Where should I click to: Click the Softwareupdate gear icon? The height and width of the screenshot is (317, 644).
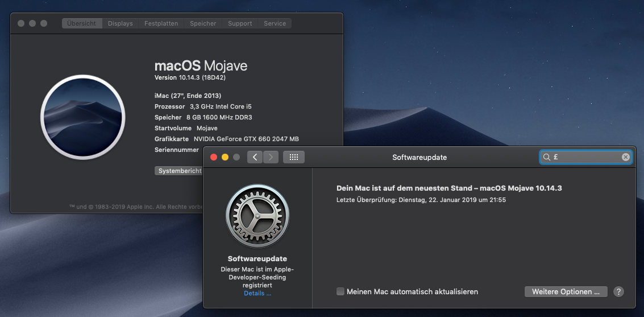(257, 216)
